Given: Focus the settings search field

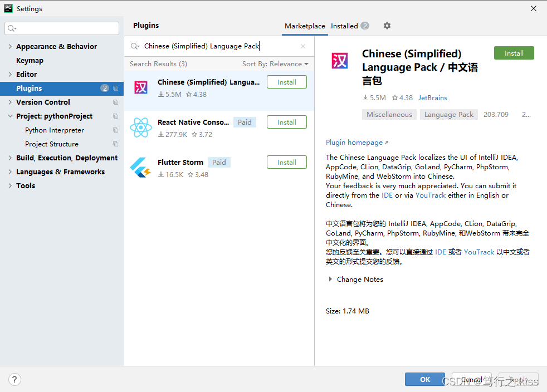Looking at the screenshot, I should pyautogui.click(x=62, y=28).
